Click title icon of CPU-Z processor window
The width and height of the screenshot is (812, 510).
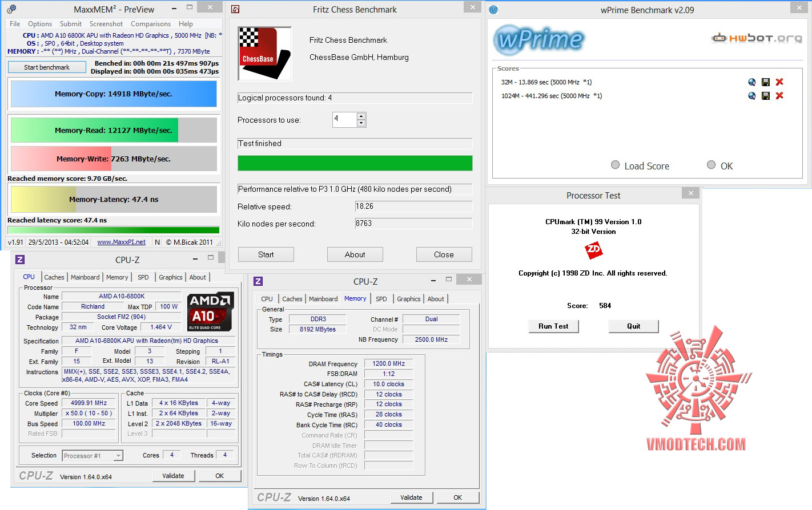click(20, 260)
